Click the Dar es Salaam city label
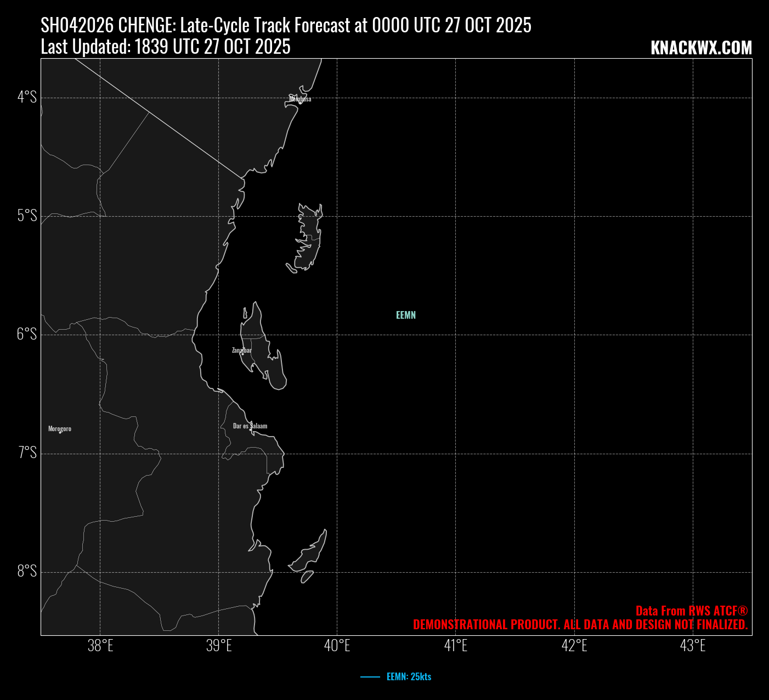Viewport: 769px width, 700px height. click(250, 426)
